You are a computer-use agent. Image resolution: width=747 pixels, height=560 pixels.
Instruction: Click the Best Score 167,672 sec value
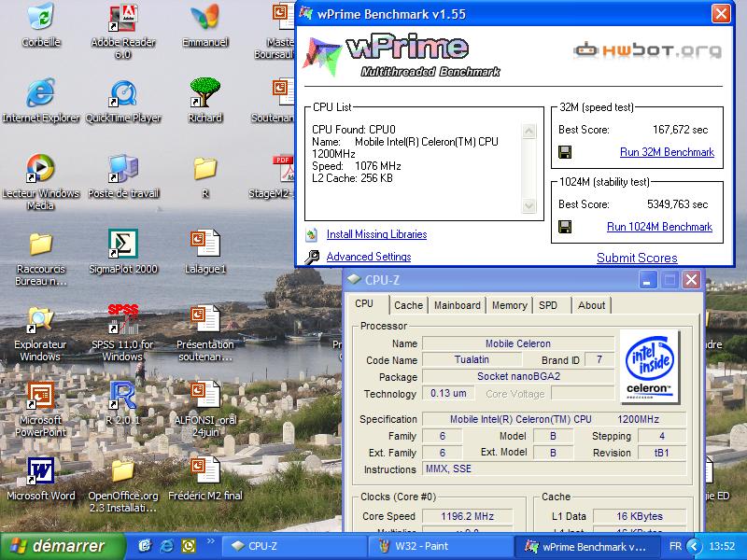[680, 130]
